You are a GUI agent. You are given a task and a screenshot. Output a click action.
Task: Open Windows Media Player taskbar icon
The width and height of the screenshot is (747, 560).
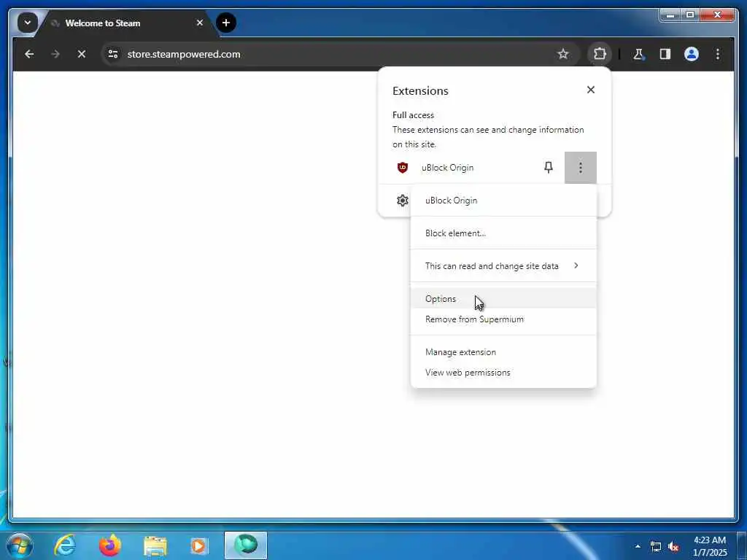[199, 545]
